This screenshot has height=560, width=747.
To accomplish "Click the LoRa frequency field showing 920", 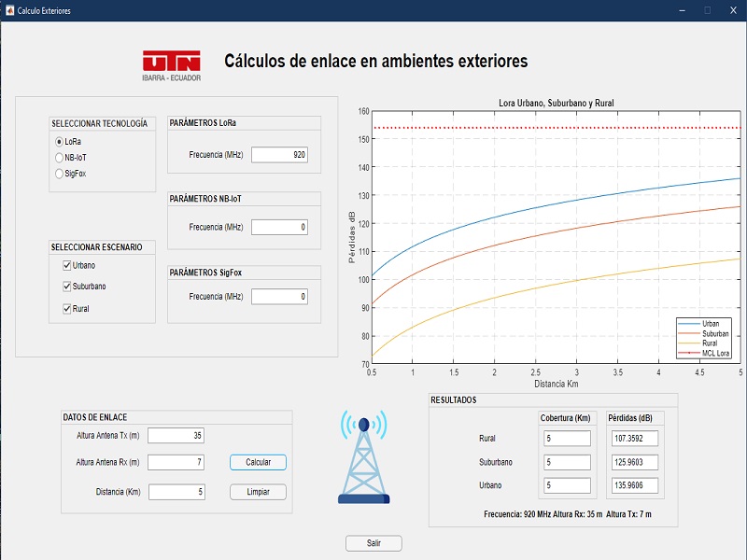I will pyautogui.click(x=279, y=155).
